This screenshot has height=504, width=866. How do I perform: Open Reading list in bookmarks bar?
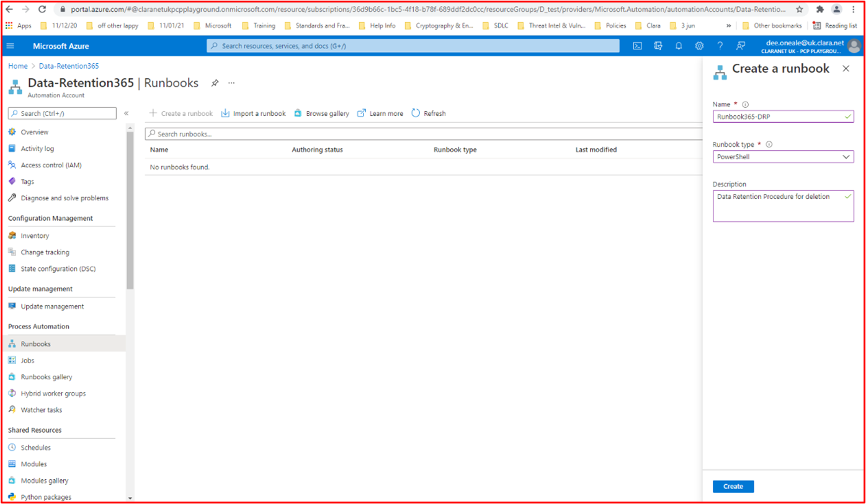835,25
